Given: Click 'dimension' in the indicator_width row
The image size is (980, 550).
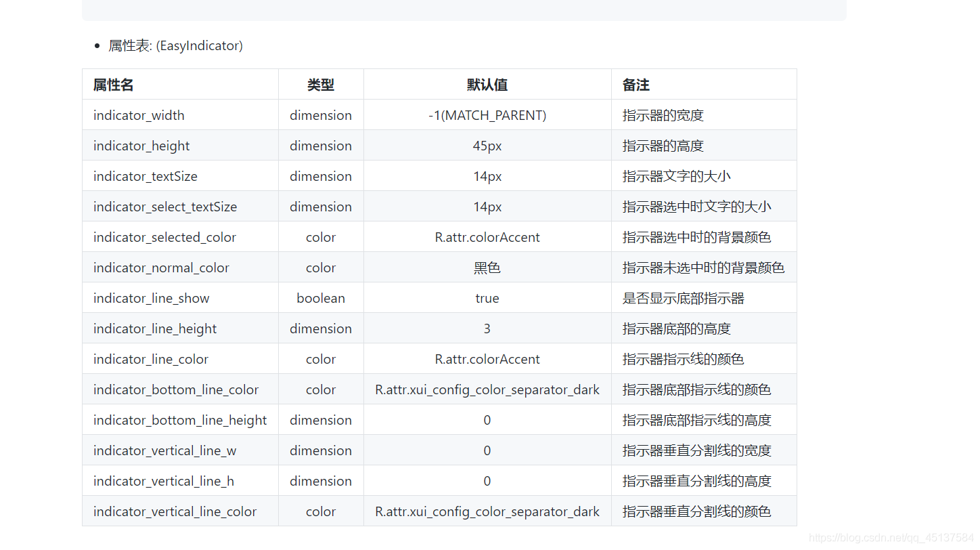Looking at the screenshot, I should point(321,115).
